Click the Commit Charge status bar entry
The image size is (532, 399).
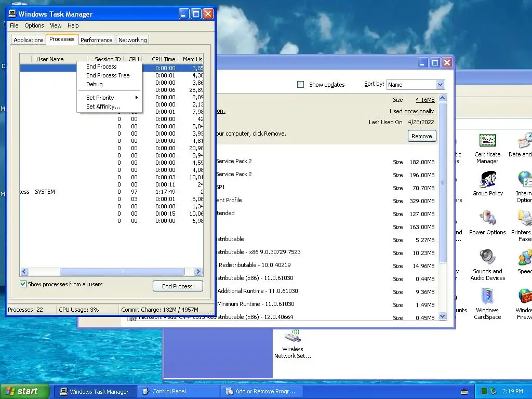click(x=160, y=310)
